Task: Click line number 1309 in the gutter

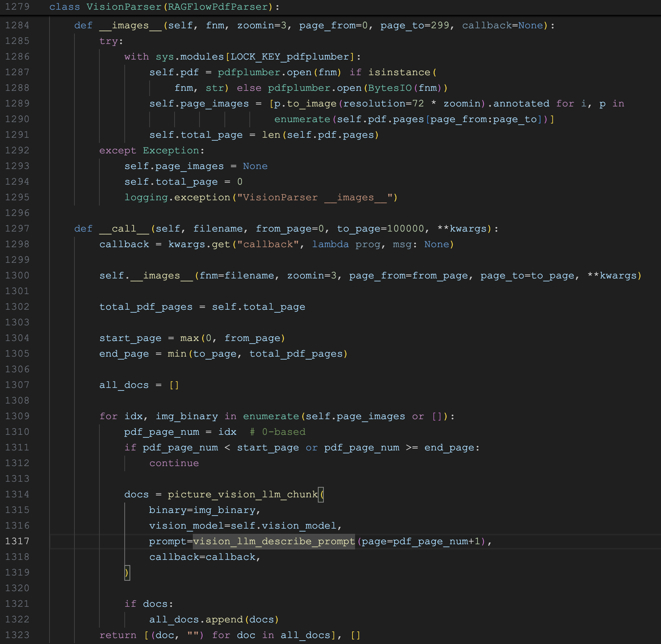Action: (17, 416)
